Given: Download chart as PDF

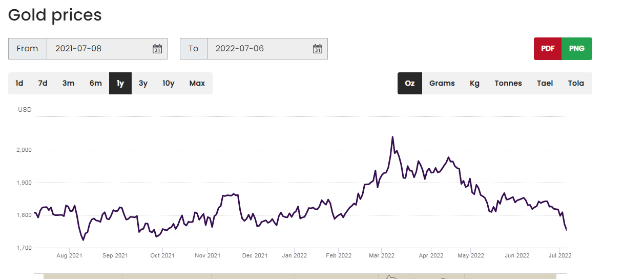Looking at the screenshot, I should point(548,49).
